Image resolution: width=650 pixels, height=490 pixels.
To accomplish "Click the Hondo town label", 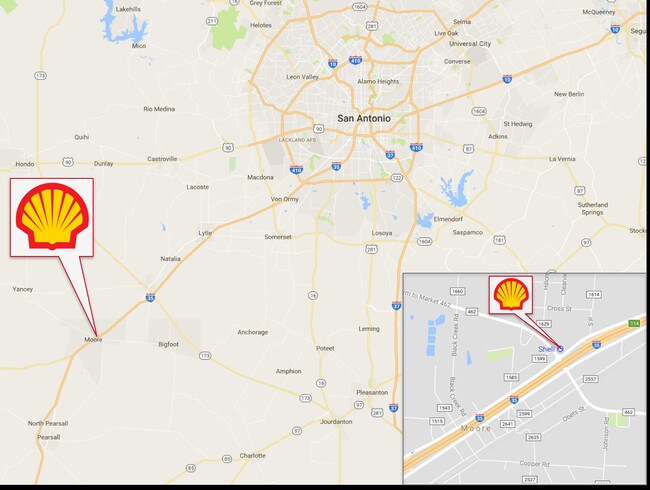I will pyautogui.click(x=24, y=164).
